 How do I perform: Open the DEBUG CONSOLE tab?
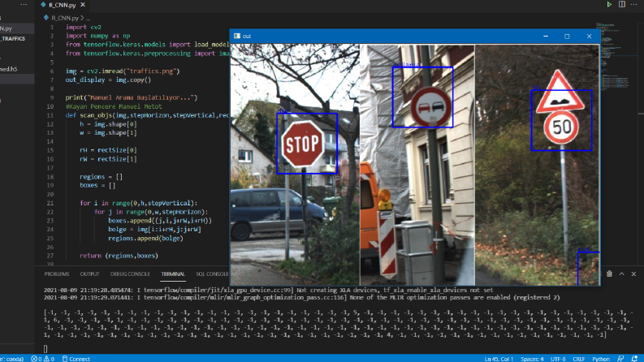(x=130, y=274)
